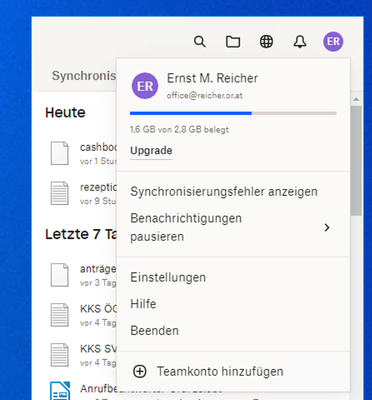Screen dimensions: 372x400
Task: Expand Benachrichtigungen pausieren submenu arrow
Action: [327, 228]
